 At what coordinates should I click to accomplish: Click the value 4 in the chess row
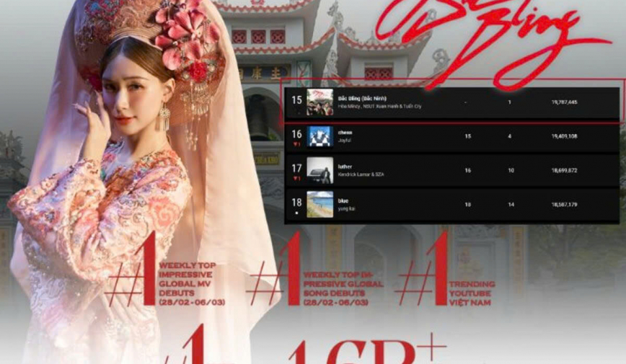510,136
